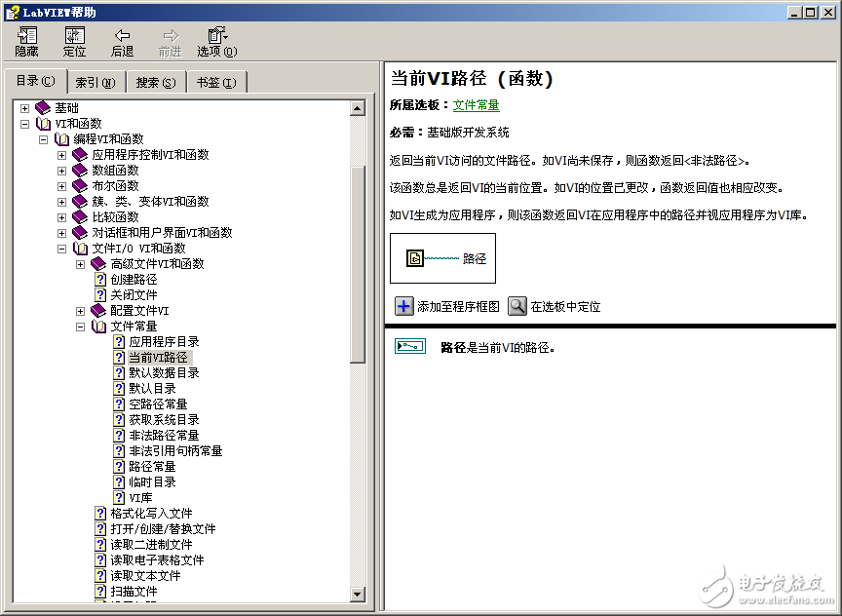Open the 获取系统目录 topic
The width and height of the screenshot is (842, 616).
tap(164, 419)
